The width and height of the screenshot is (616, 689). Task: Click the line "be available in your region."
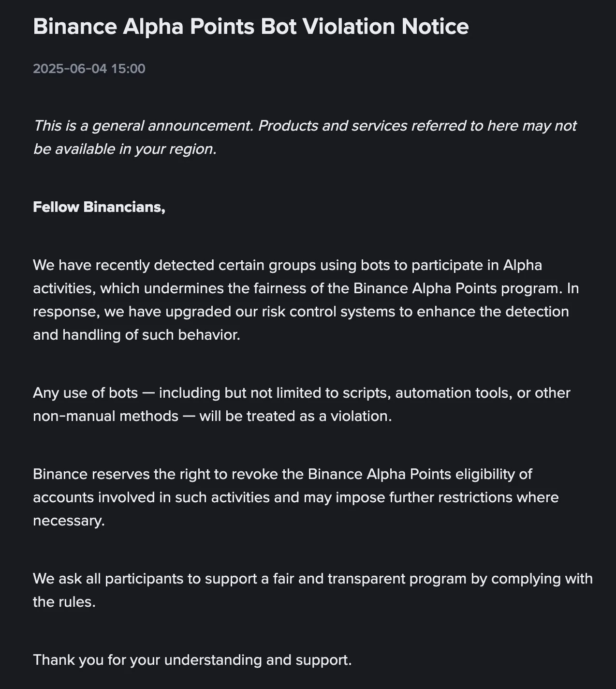pyautogui.click(x=125, y=149)
